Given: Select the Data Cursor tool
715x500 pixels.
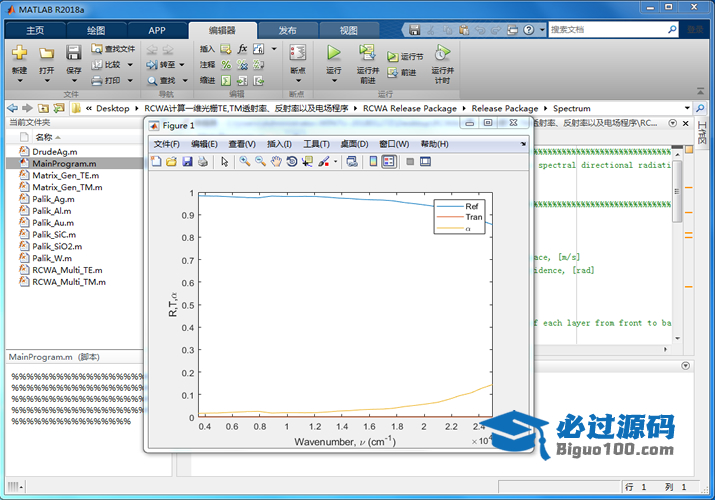Looking at the screenshot, I should pos(307,161).
